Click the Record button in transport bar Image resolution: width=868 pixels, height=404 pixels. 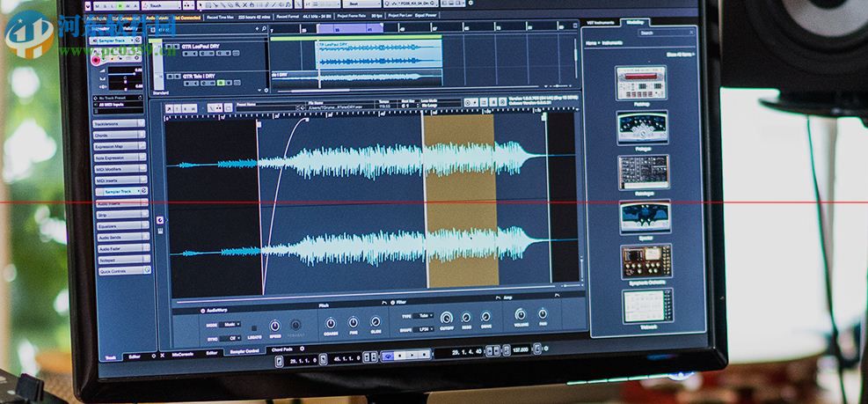(x=424, y=354)
